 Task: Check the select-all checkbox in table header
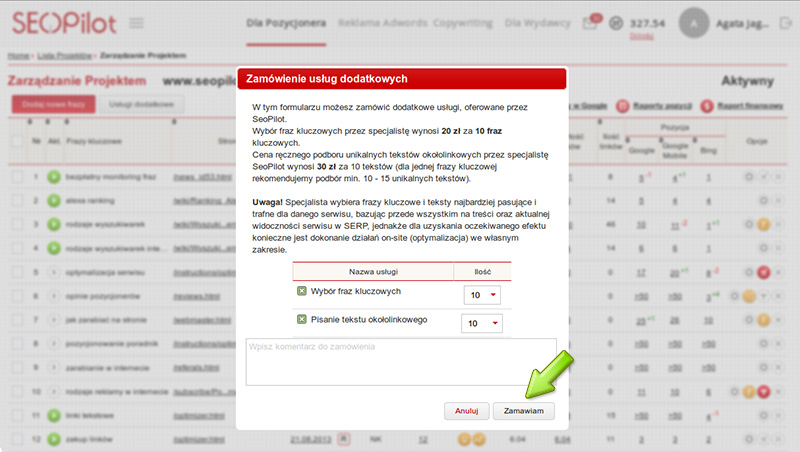pyautogui.click(x=17, y=142)
